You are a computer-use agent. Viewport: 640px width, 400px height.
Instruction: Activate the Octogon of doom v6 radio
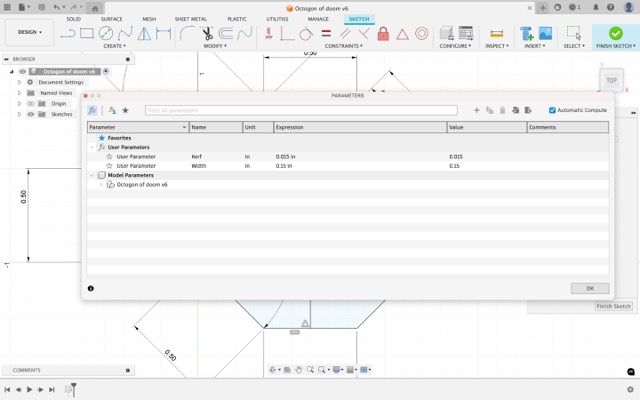[x=106, y=71]
